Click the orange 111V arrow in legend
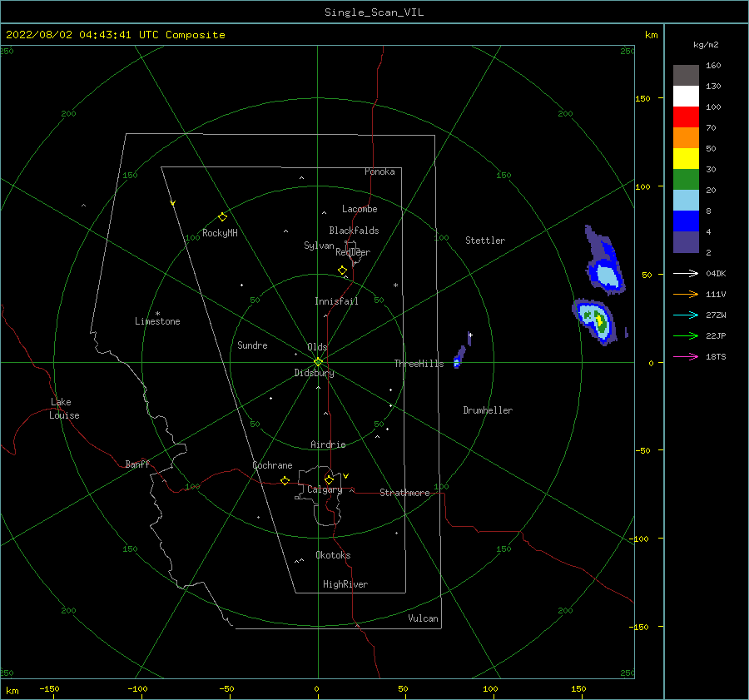Image resolution: width=749 pixels, height=700 pixels. pos(686,295)
